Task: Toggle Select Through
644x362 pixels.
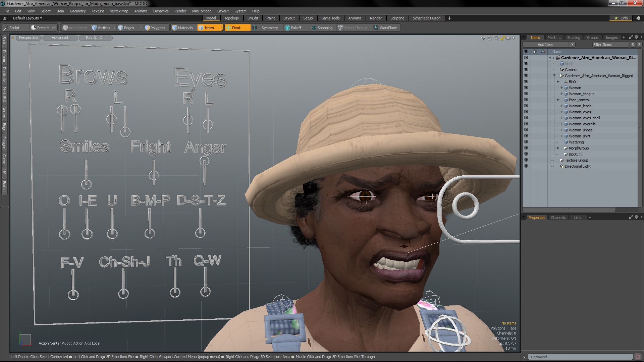Action: tap(353, 28)
